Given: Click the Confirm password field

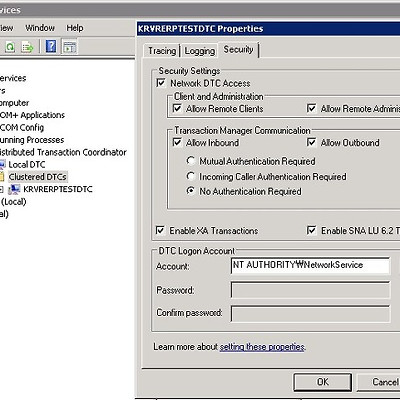Looking at the screenshot, I should (310, 314).
